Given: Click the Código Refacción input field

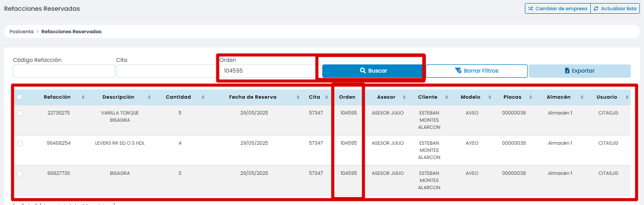Looking at the screenshot, I should click(64, 71).
